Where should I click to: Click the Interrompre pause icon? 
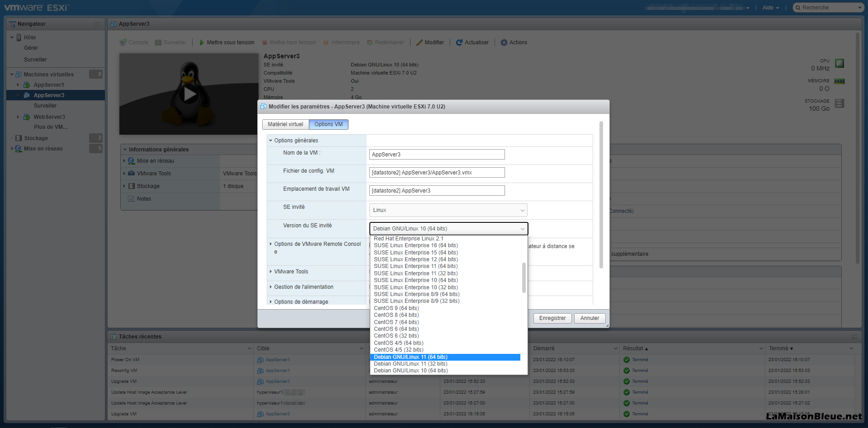[x=326, y=42]
